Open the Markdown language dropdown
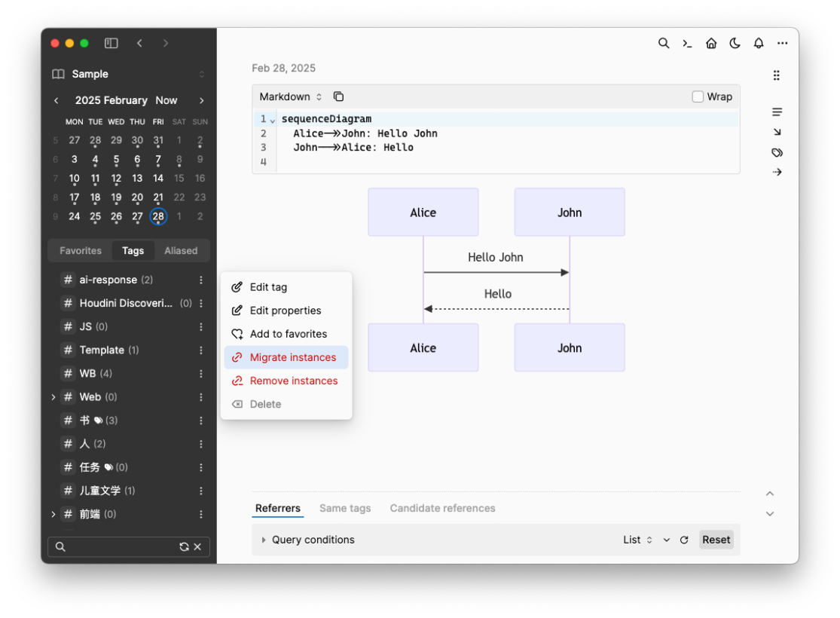This screenshot has height=618, width=840. 290,96
